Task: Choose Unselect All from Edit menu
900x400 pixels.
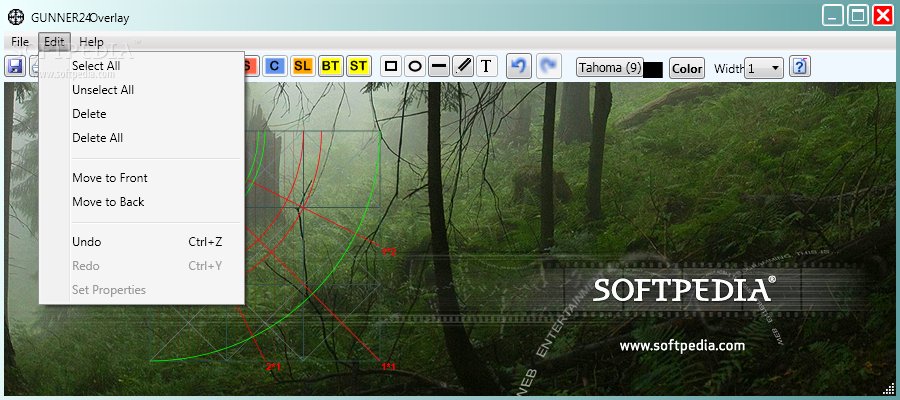Action: click(x=142, y=90)
